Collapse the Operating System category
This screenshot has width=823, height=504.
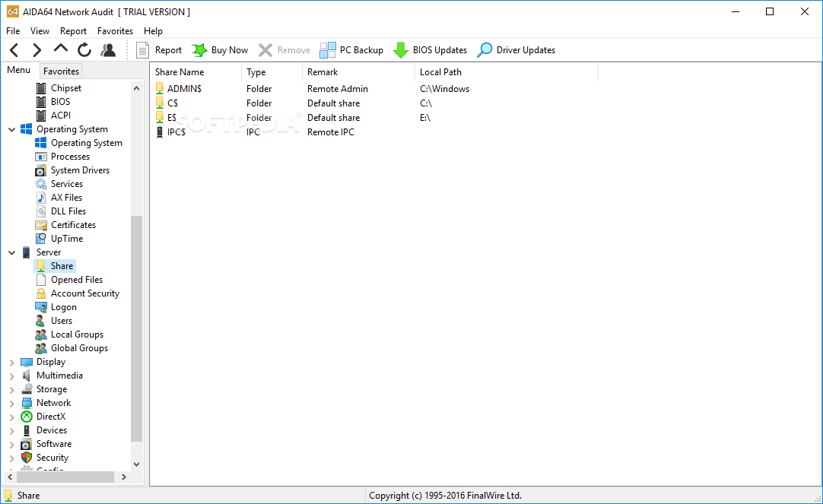point(11,129)
